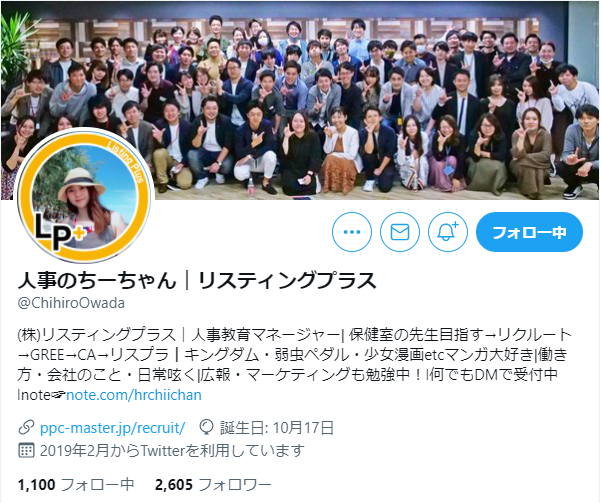This screenshot has width=601, height=503.
Task: Click the balloon birthday icon
Action: coord(207,427)
